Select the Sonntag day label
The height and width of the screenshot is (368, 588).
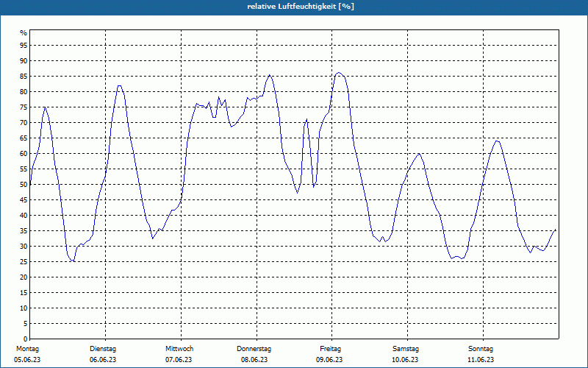click(481, 349)
